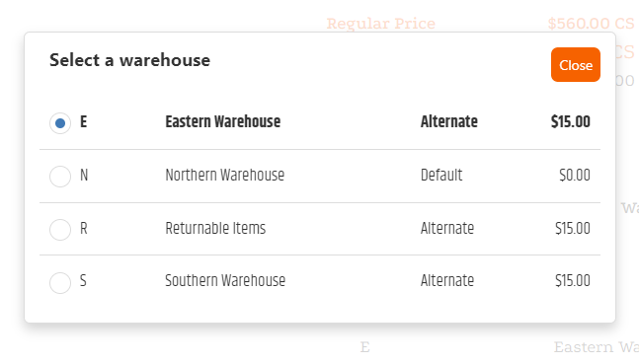Click Alternate type in Southern Warehouse row
This screenshot has height=364, width=639.
pyautogui.click(x=447, y=280)
